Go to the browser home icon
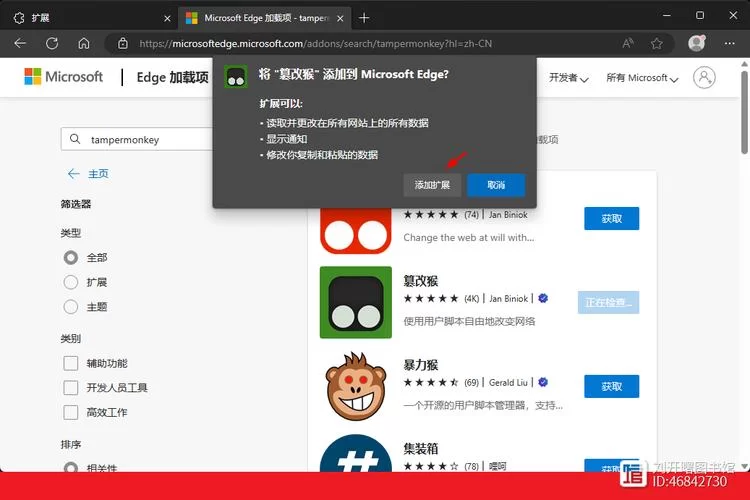 [x=84, y=44]
